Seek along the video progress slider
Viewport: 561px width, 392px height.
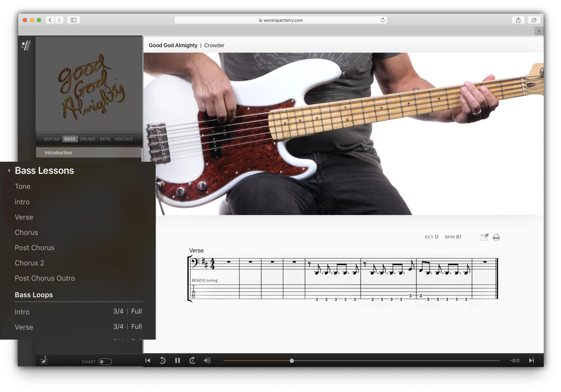(291, 361)
